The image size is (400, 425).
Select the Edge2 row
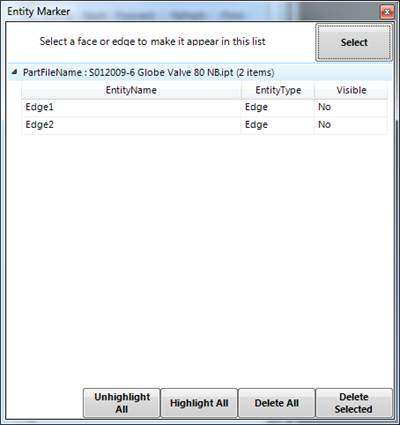pos(204,125)
